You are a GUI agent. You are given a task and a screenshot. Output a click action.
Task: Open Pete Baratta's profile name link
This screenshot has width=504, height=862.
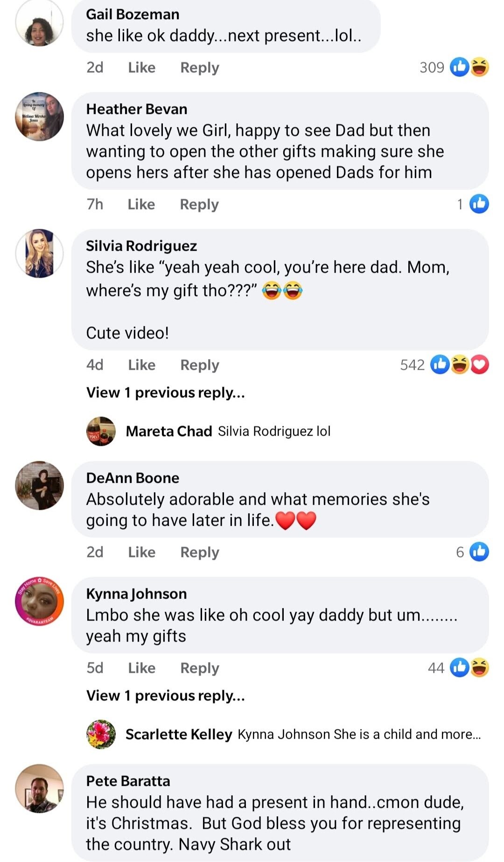tap(128, 781)
